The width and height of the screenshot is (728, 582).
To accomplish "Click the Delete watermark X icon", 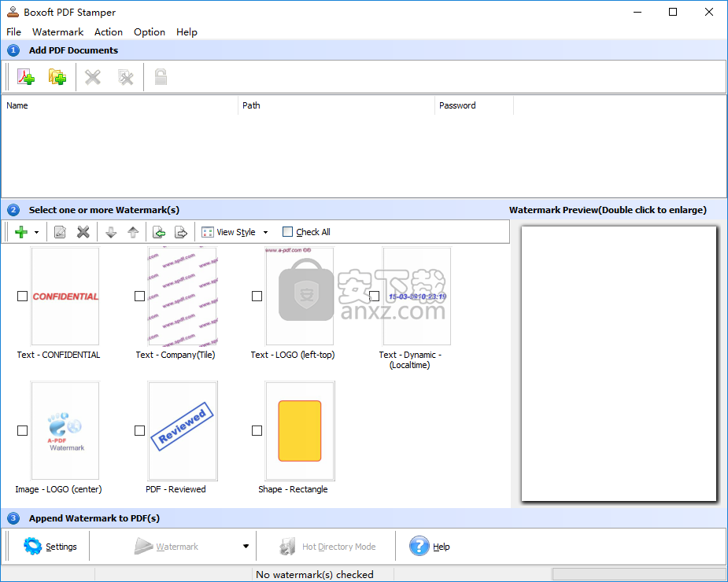I will tap(83, 232).
